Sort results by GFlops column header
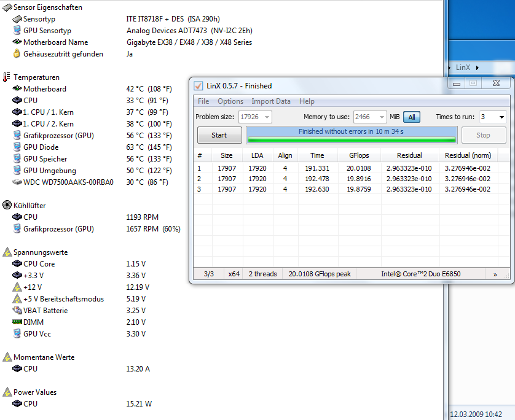 359,155
